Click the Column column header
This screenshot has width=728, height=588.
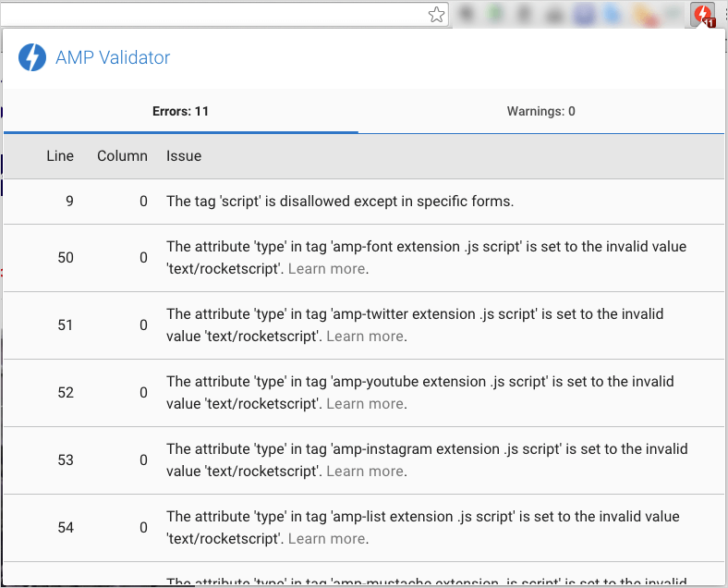(122, 156)
